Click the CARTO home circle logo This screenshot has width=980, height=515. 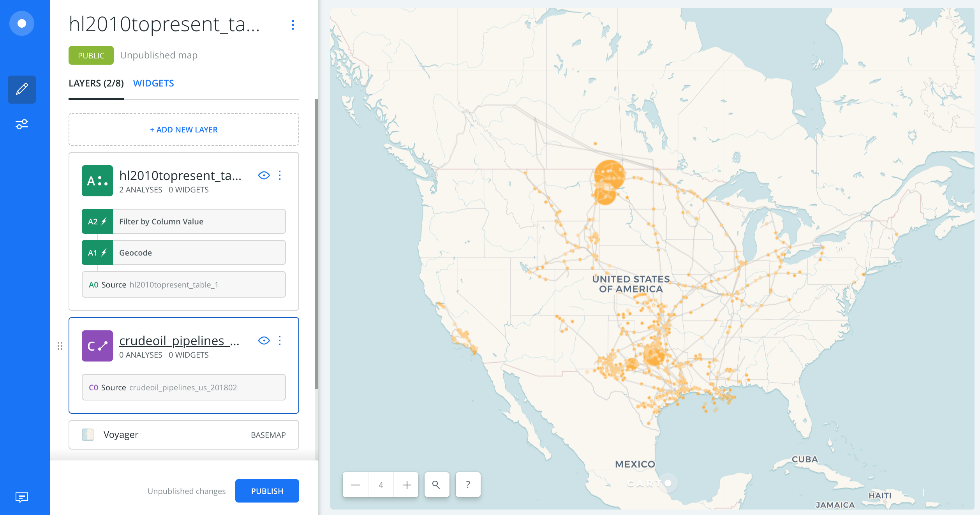tap(22, 23)
